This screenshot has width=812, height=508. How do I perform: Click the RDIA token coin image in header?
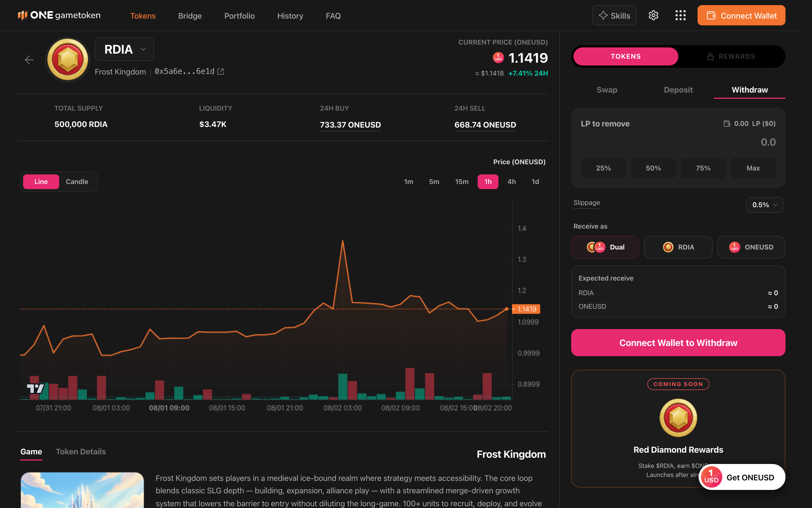(x=68, y=60)
